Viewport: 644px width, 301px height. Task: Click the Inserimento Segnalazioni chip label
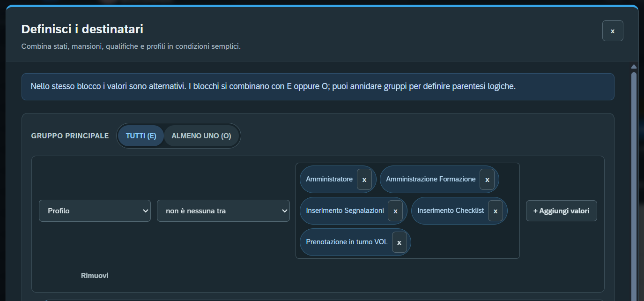pos(345,211)
